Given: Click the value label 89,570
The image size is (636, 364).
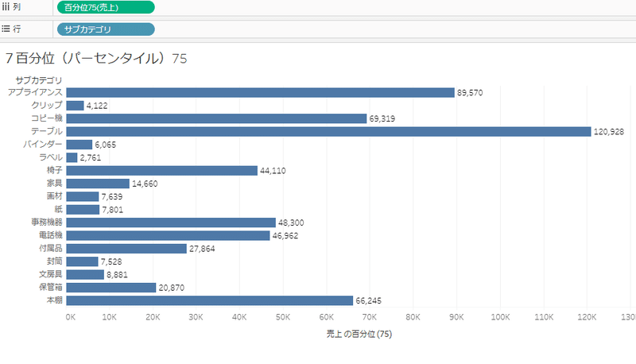Looking at the screenshot, I should [x=470, y=93].
